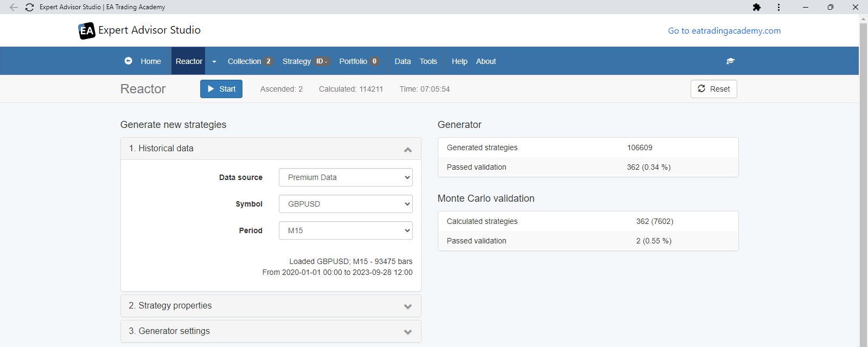Reload the page with the refresh icon
Viewport: 868px width, 347px height.
pyautogui.click(x=30, y=7)
